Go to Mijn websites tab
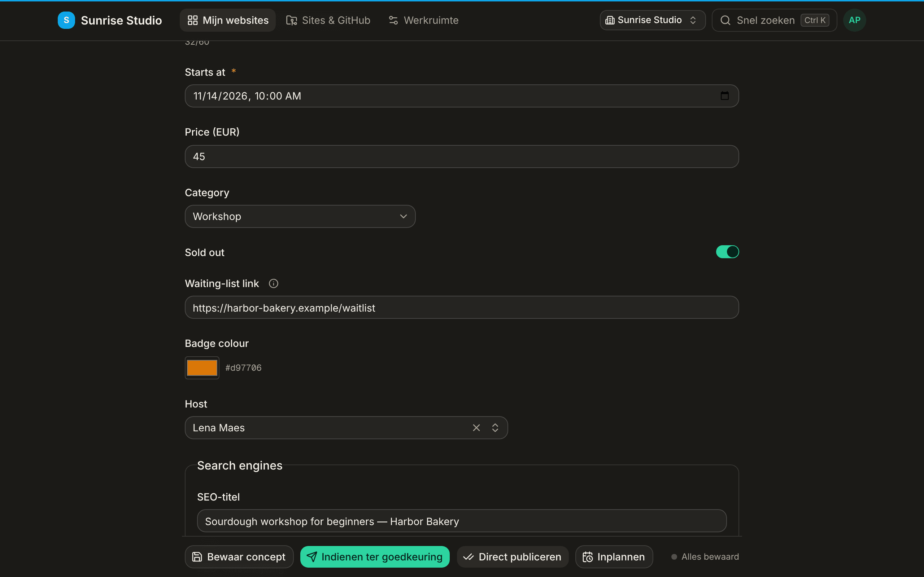The height and width of the screenshot is (577, 924). pyautogui.click(x=228, y=20)
